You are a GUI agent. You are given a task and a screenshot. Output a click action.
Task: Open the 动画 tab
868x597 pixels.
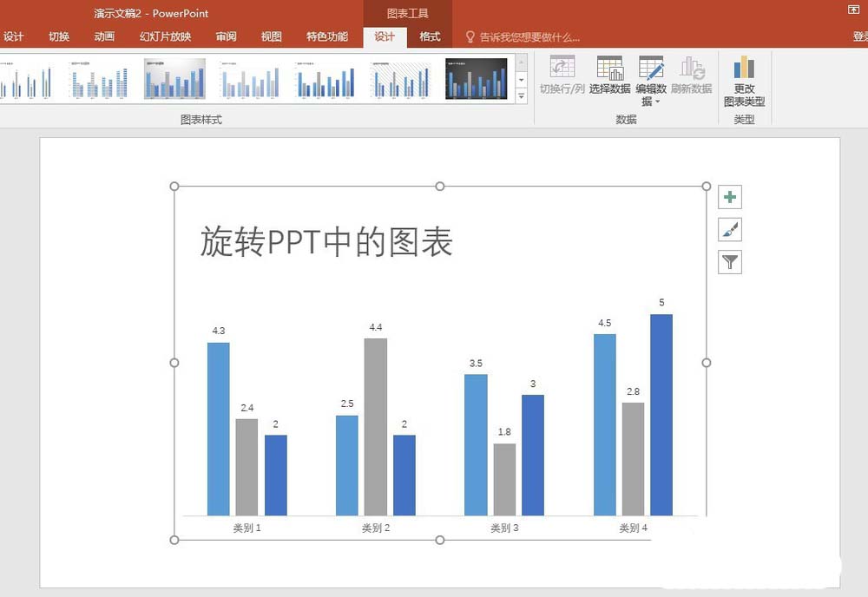pos(104,37)
